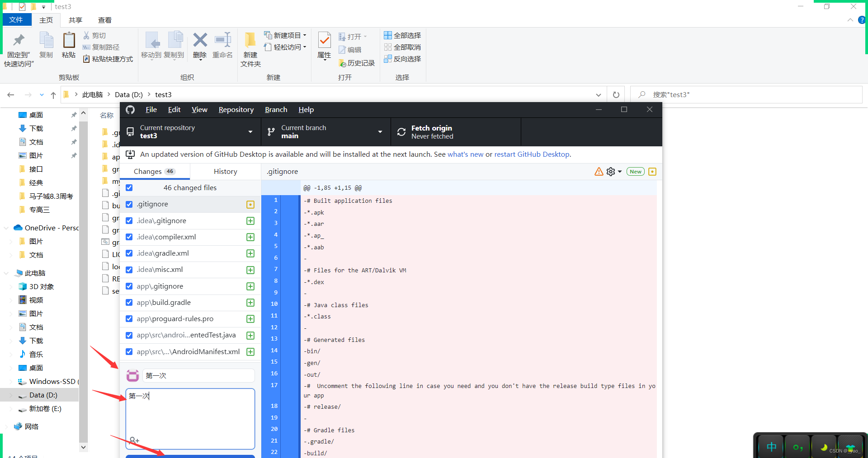Click the Explorer Paste (粘贴) ribbon icon
The height and width of the screenshot is (458, 868).
click(x=69, y=40)
